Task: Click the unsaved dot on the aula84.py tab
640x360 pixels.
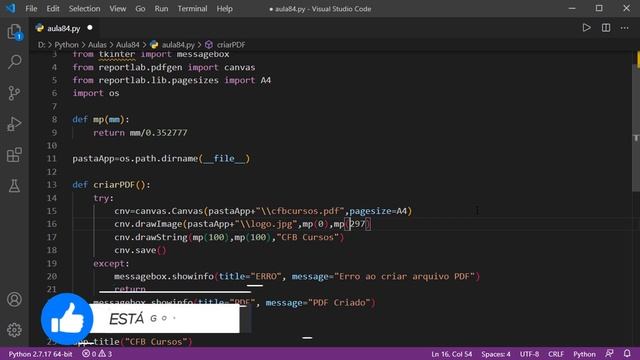Action: point(90,28)
